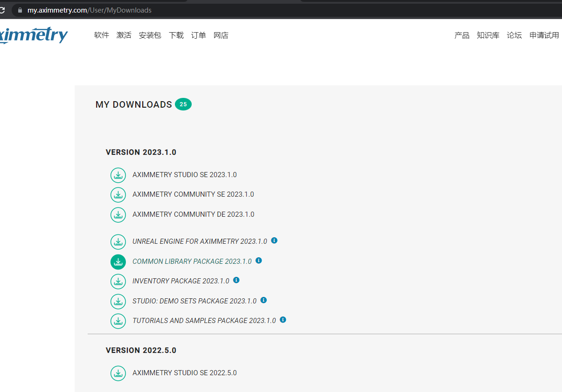
Task: Download Aximmetry Studio SE 2022.5.0 icon
Action: pyautogui.click(x=118, y=373)
